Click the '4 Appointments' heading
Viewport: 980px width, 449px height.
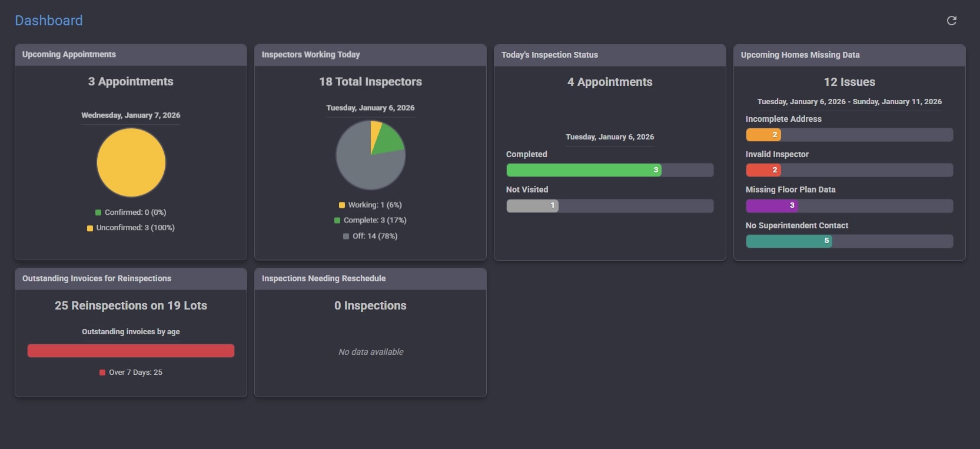click(610, 82)
